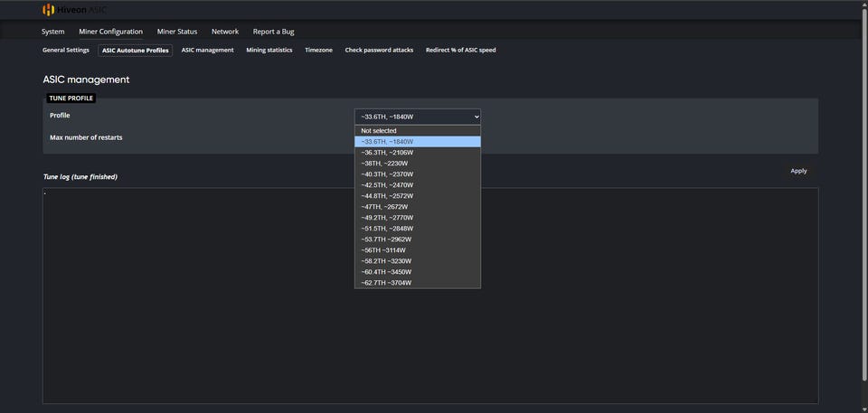Open the Report a Bug page
This screenshot has width=868, height=413.
click(x=273, y=32)
